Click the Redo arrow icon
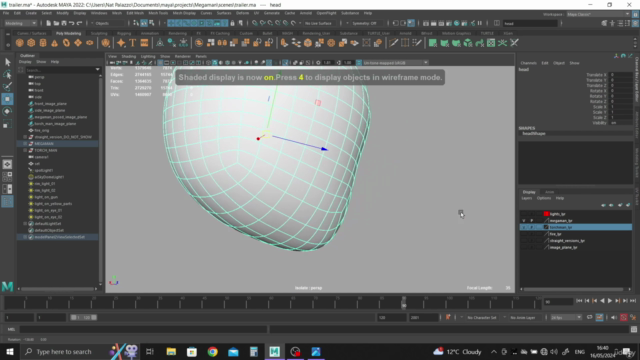640x360 pixels. click(79, 23)
